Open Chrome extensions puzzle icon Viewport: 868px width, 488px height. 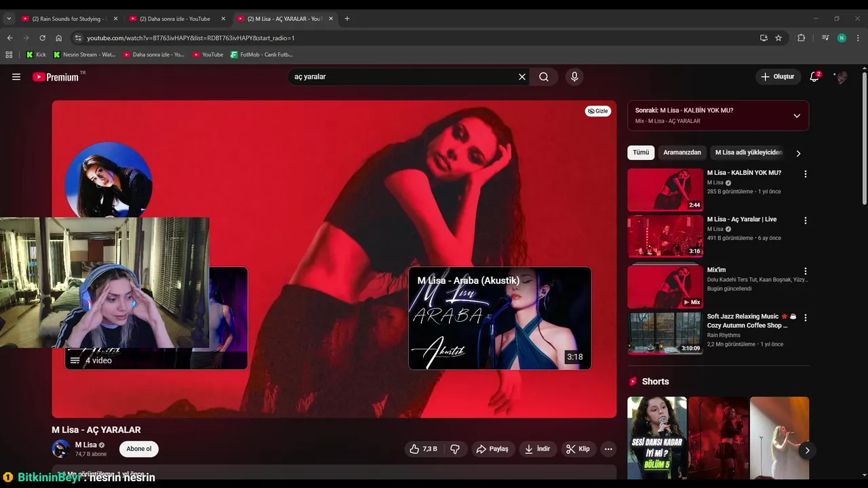801,38
